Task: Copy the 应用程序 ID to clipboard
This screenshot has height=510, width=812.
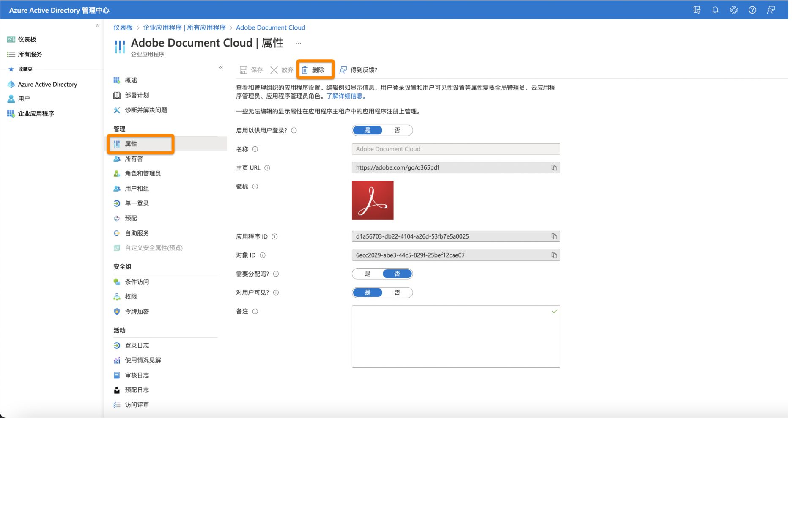Action: point(554,236)
